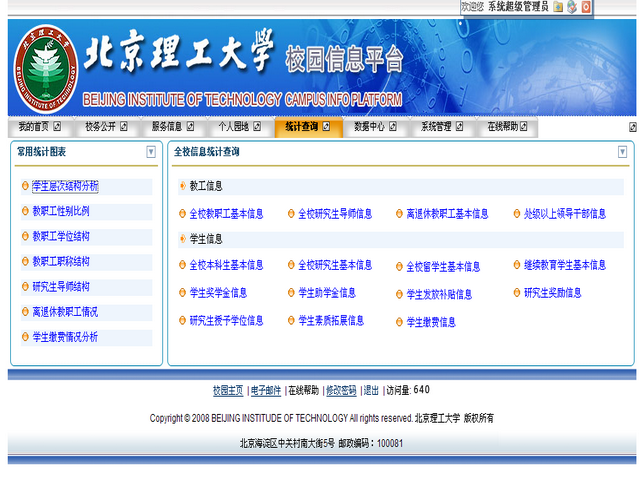
Task: Collapse the 全校信息统计查询 panel
Action: (x=623, y=152)
